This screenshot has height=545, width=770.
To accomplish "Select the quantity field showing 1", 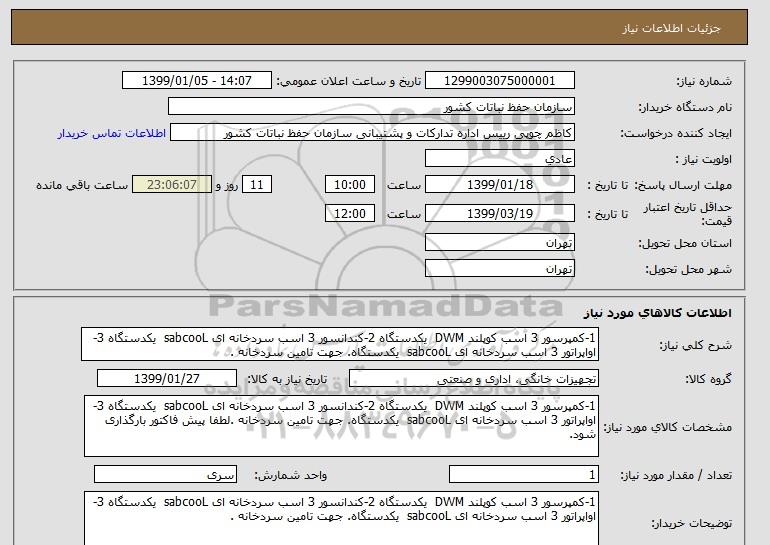I will coord(523,474).
